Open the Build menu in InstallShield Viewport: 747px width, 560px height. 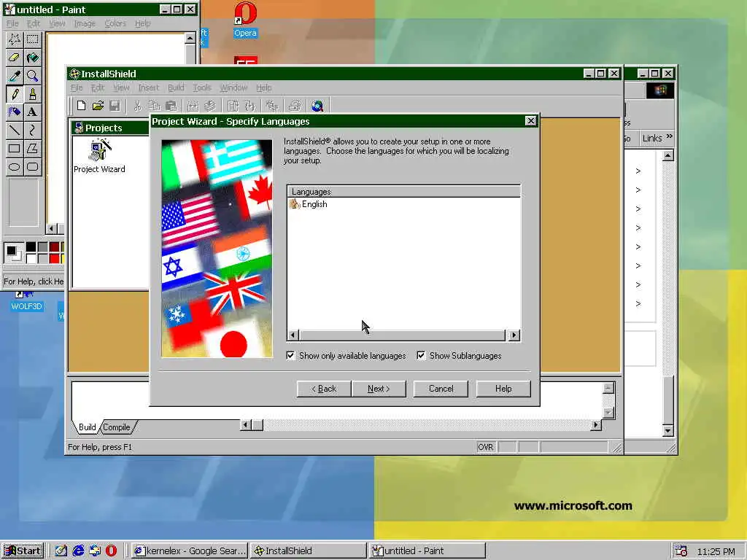tap(176, 87)
